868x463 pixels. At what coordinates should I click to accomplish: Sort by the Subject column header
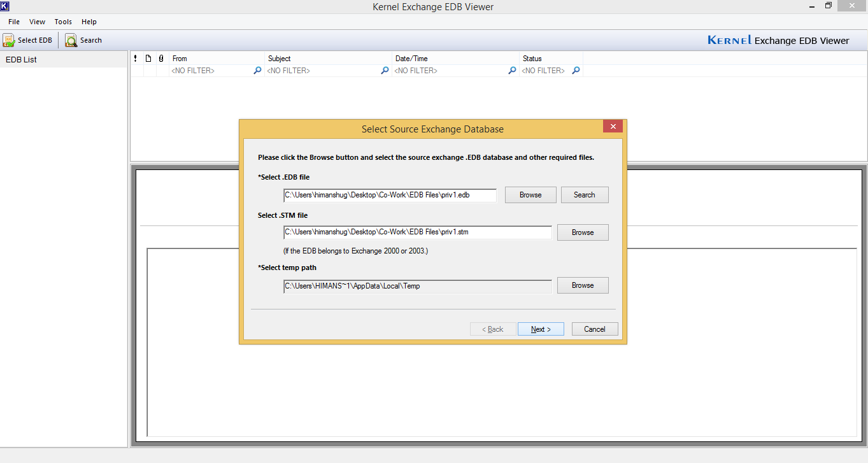[328, 58]
